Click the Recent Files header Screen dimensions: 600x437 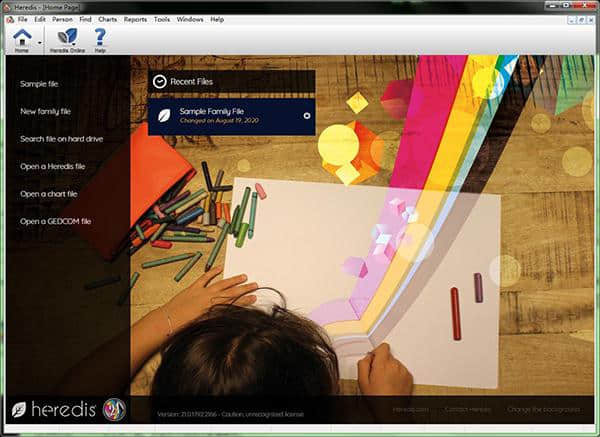coord(232,82)
